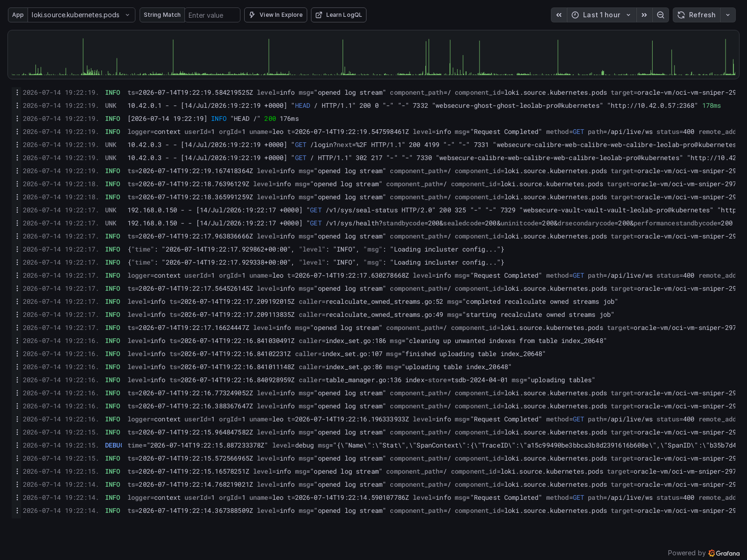
Task: Click the App label
Action: [x=18, y=15]
